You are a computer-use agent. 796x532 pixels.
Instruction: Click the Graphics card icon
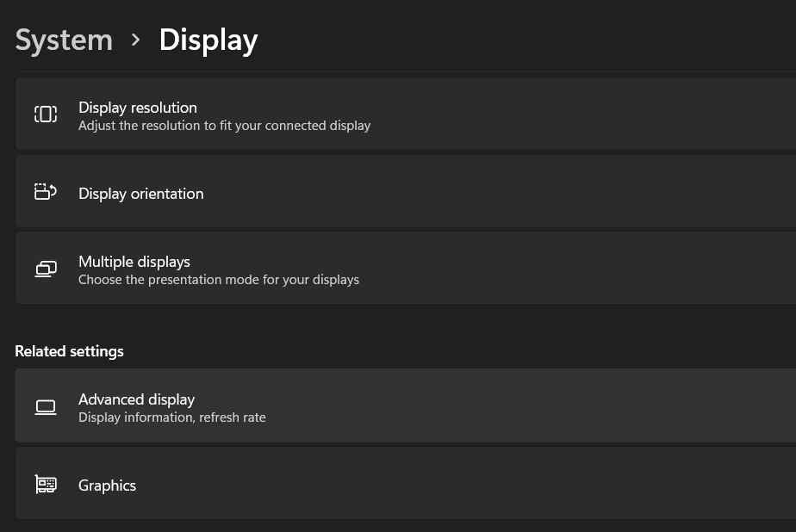point(46,485)
